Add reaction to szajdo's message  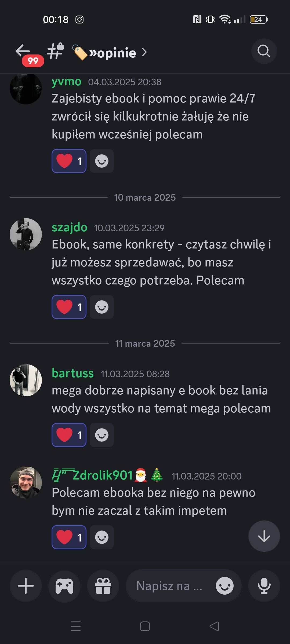[102, 307]
